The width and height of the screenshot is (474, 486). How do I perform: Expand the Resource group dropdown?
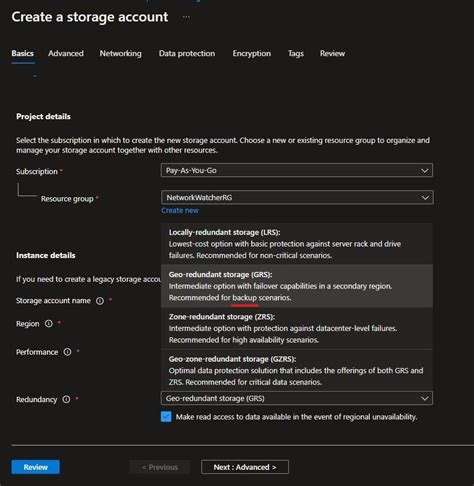click(297, 197)
